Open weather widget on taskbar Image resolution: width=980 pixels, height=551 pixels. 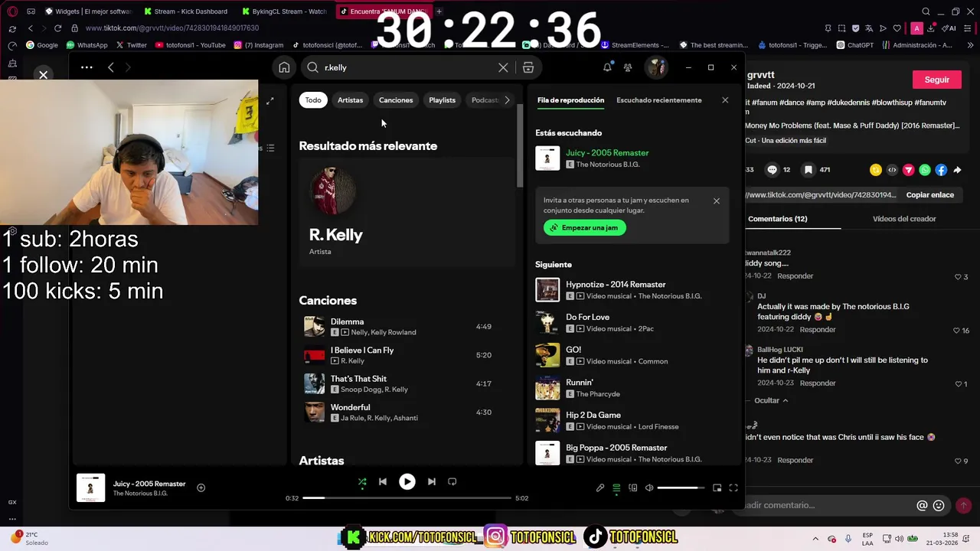click(28, 538)
